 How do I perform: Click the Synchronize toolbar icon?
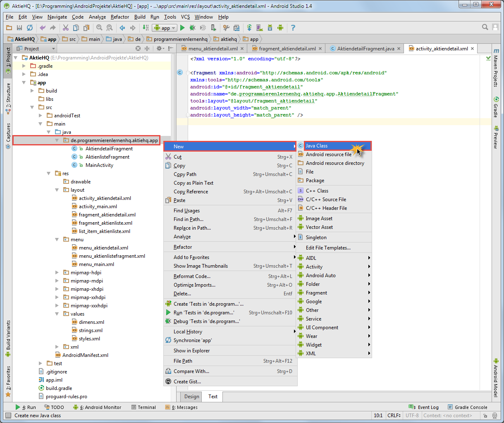(30, 28)
